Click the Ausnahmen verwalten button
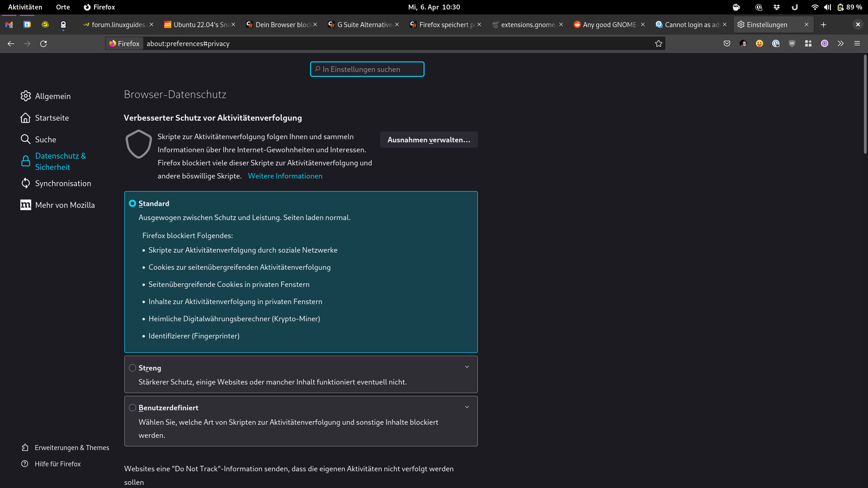 (x=428, y=140)
